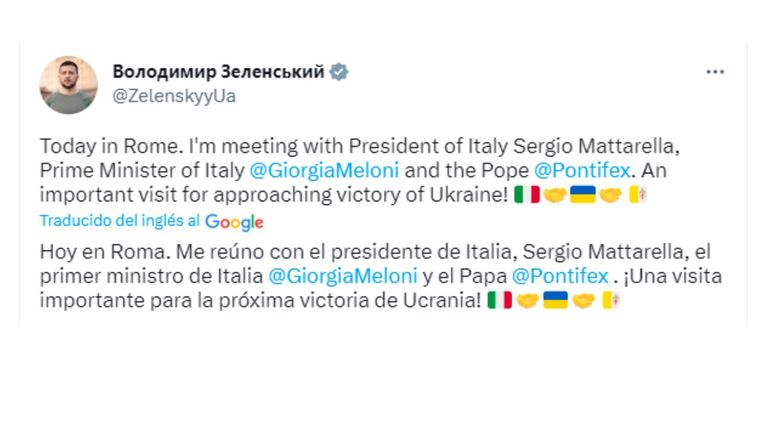Image resolution: width=768 pixels, height=431 pixels.
Task: Click the Italian flag emoji in English tweet
Action: coord(527,194)
